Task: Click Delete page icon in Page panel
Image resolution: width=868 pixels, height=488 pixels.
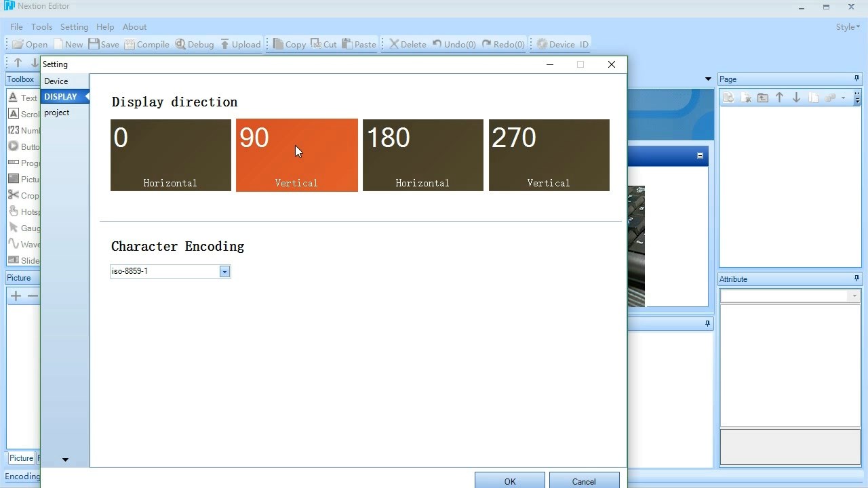Action: tap(745, 98)
